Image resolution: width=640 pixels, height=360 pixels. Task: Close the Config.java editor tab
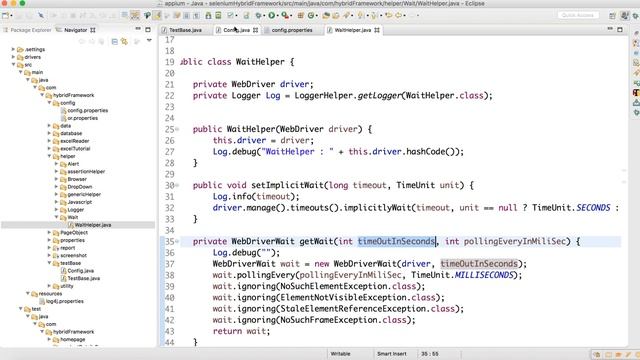pyautogui.click(x=256, y=30)
